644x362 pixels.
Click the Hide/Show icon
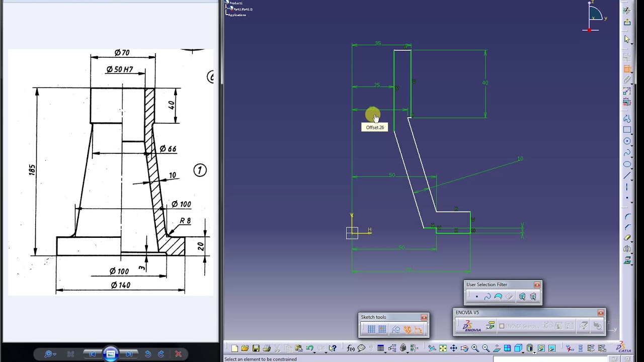541,348
